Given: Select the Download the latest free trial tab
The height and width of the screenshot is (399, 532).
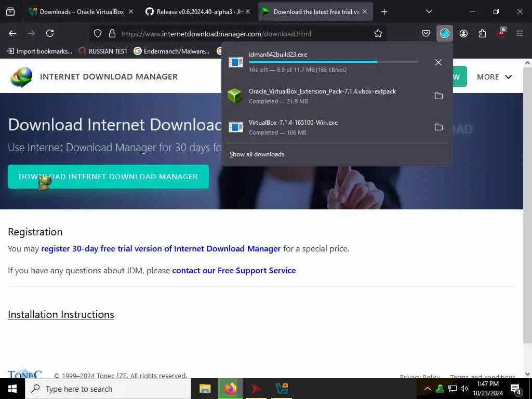Looking at the screenshot, I should coord(315,12).
